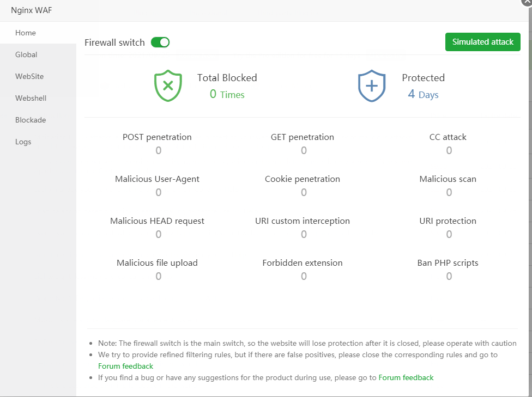This screenshot has height=397, width=532.
Task: Toggle the Firewall switch off
Action: click(160, 42)
